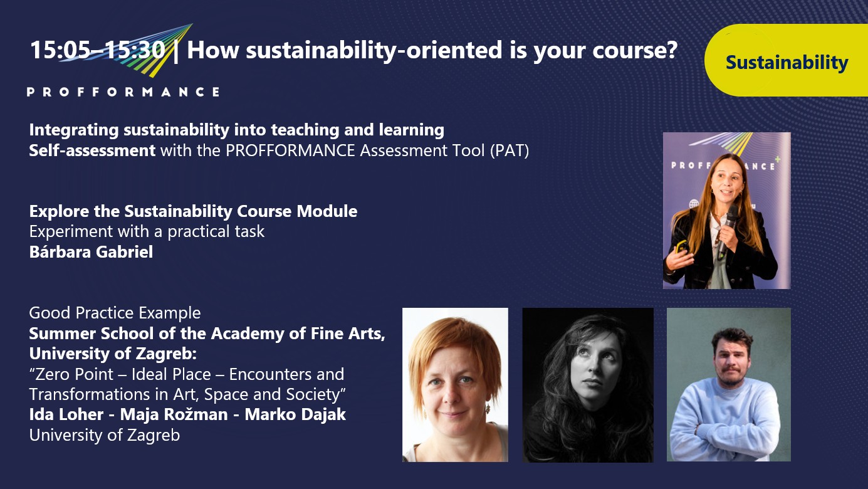Open the portrait of the red-haired woman
This screenshot has height=489, width=868.
455,384
